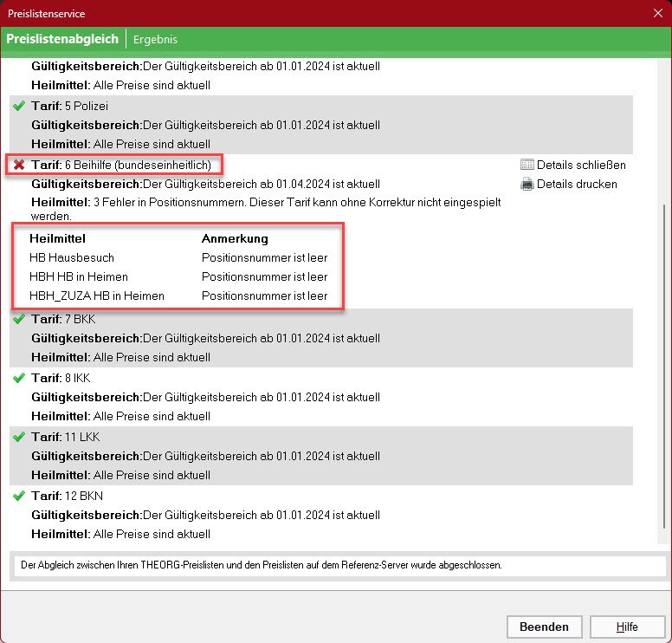Click the printer icon next to Details drucken

(x=527, y=184)
